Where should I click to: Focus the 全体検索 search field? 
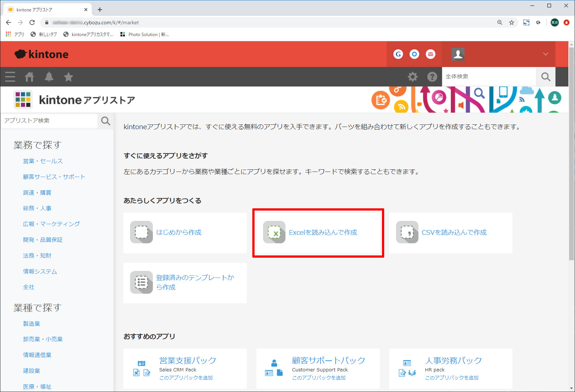[x=489, y=77]
